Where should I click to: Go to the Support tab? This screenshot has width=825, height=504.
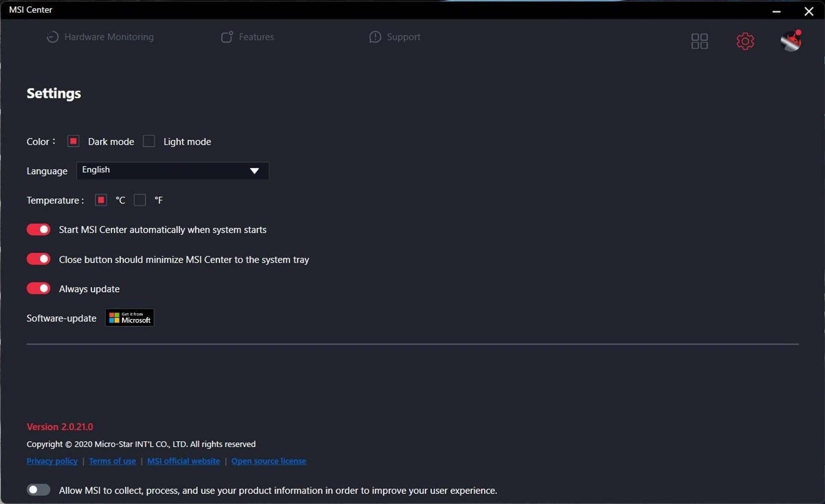click(394, 37)
